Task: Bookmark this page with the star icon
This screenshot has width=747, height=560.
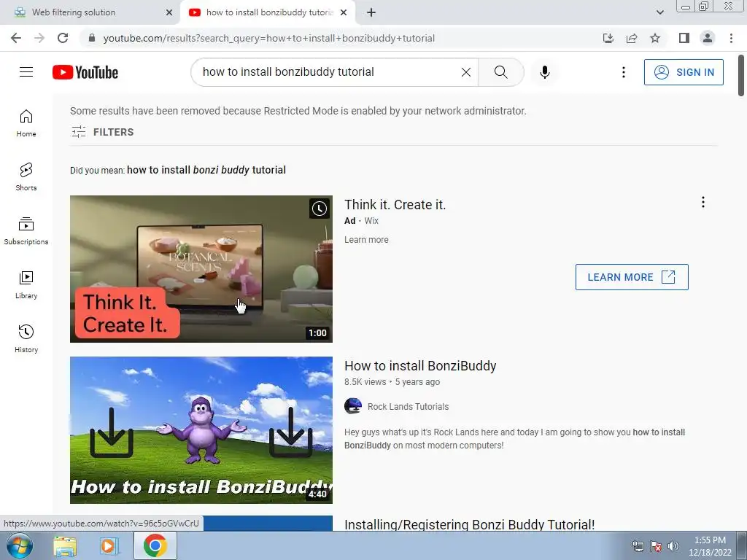Action: [655, 38]
